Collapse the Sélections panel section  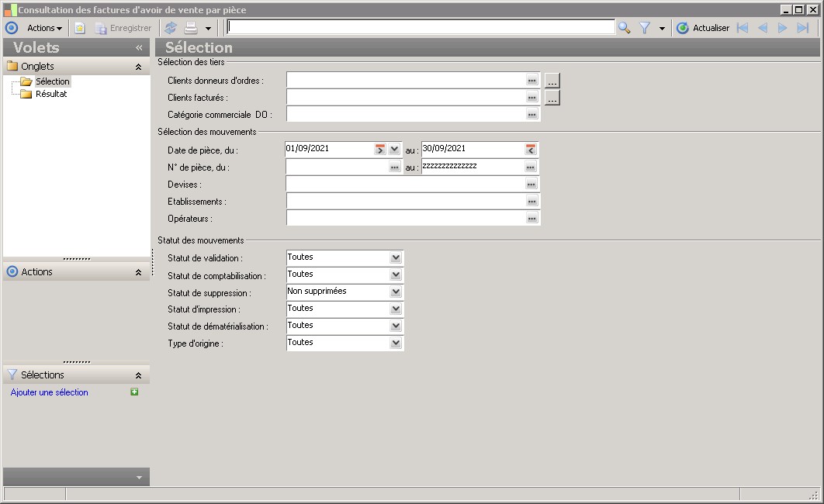click(139, 375)
